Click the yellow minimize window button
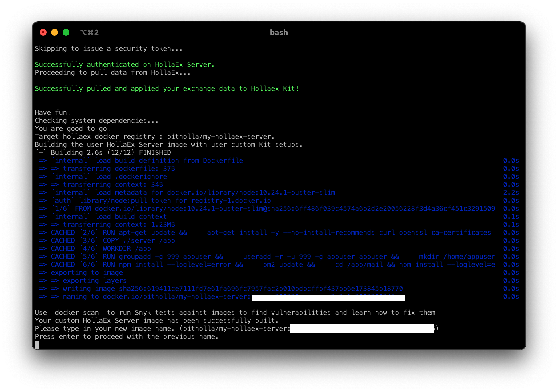This screenshot has height=392, width=558. click(55, 32)
